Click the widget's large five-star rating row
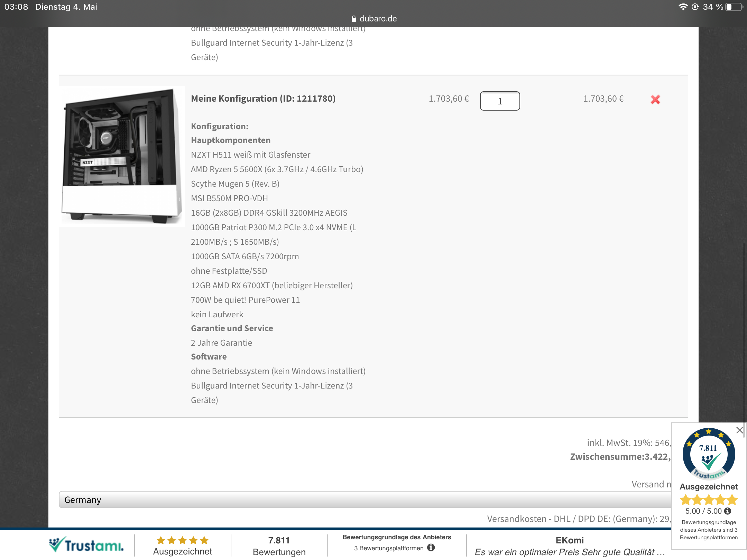Screen dimensions: 747x560 pos(709,500)
